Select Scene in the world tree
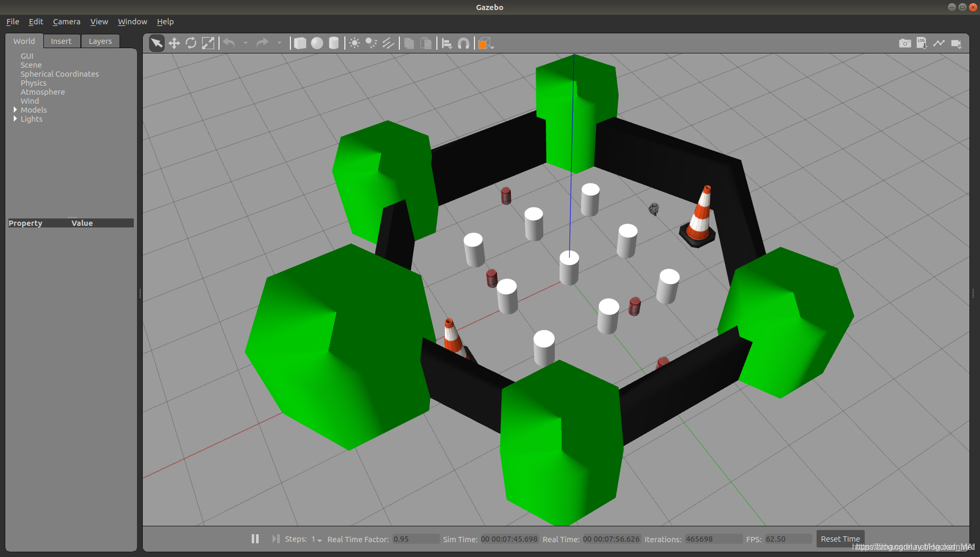 [31, 65]
